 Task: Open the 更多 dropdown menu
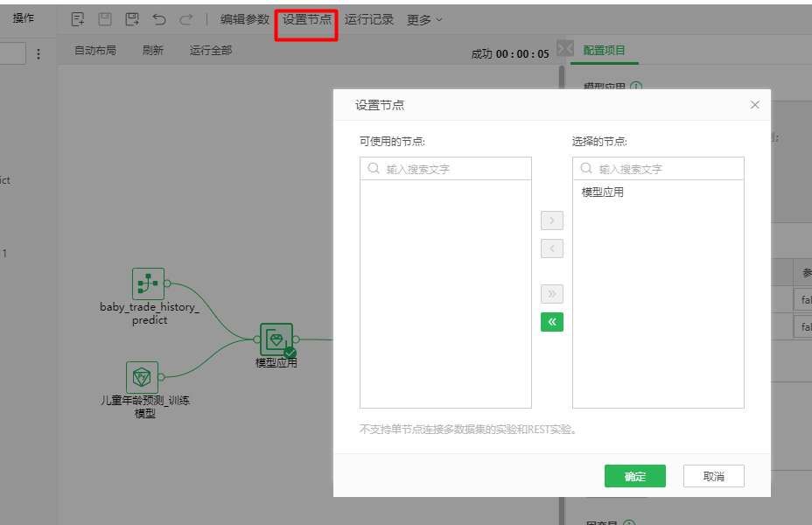click(424, 20)
